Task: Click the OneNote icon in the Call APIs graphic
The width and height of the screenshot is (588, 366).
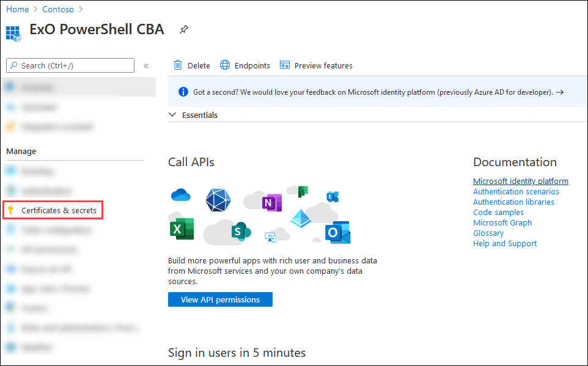Action: click(272, 202)
